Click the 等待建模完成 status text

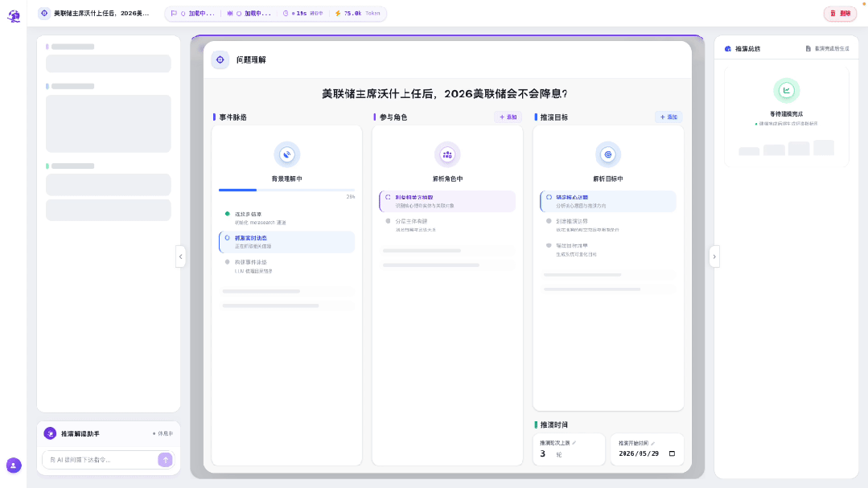(x=786, y=114)
